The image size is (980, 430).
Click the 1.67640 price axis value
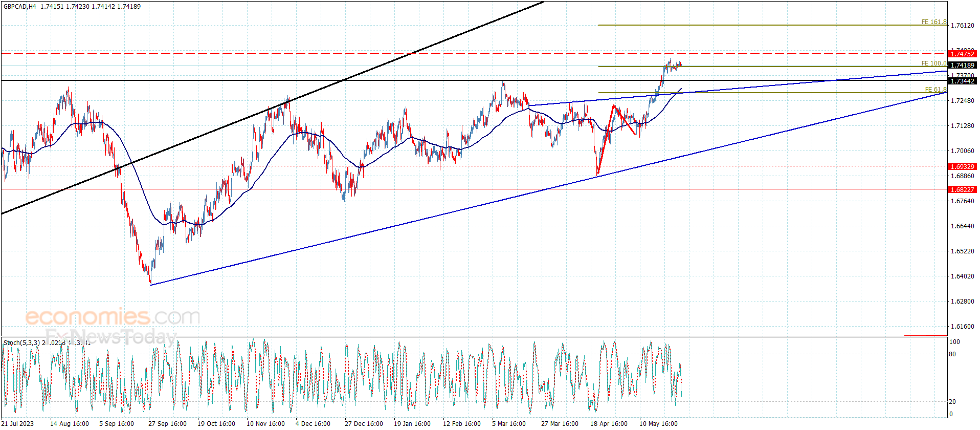(x=962, y=201)
